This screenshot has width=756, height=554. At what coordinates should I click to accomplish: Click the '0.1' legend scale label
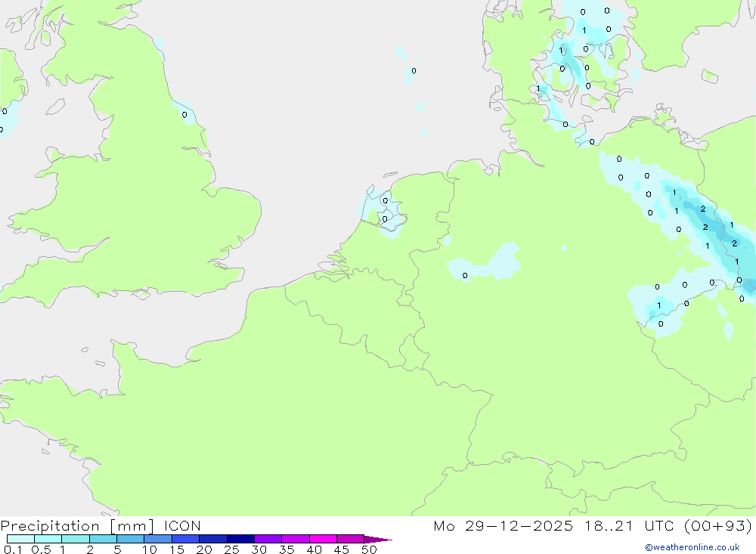[13, 549]
